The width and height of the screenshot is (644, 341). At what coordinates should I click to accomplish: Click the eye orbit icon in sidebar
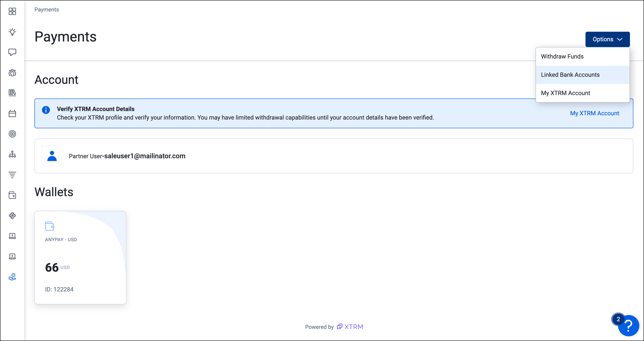pyautogui.click(x=12, y=215)
